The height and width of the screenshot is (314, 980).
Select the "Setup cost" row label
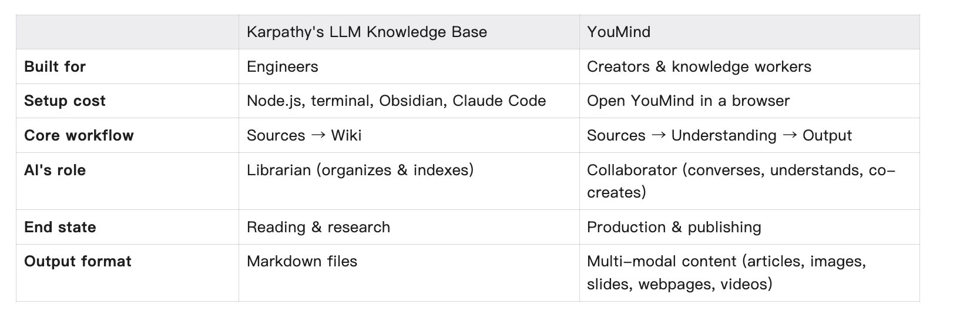point(65,101)
